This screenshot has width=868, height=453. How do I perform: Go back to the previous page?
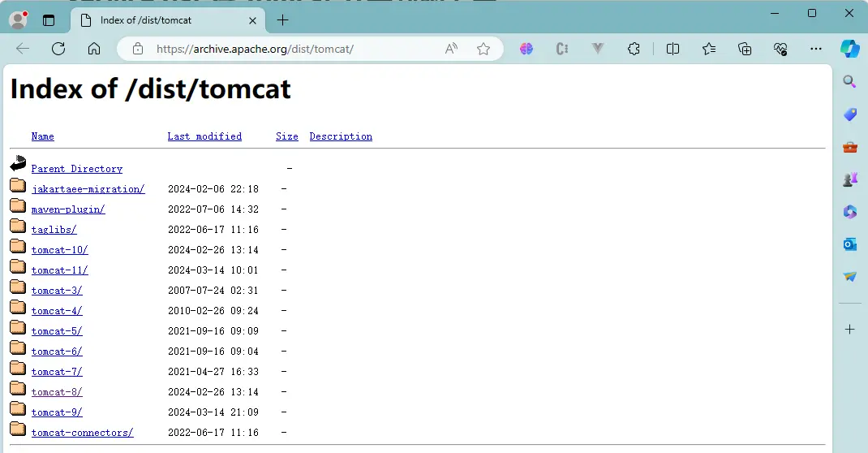click(23, 49)
